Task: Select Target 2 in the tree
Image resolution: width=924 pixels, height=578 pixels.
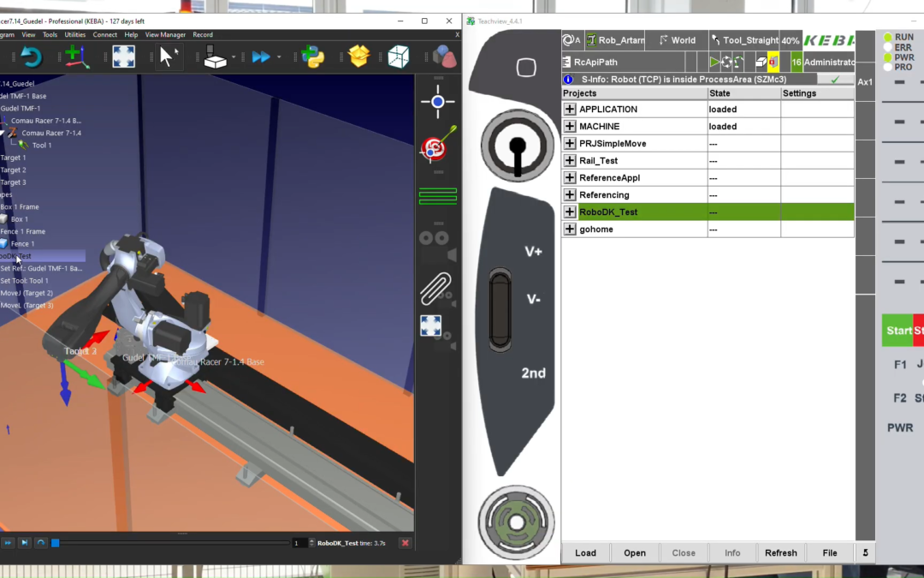Action: pos(13,170)
